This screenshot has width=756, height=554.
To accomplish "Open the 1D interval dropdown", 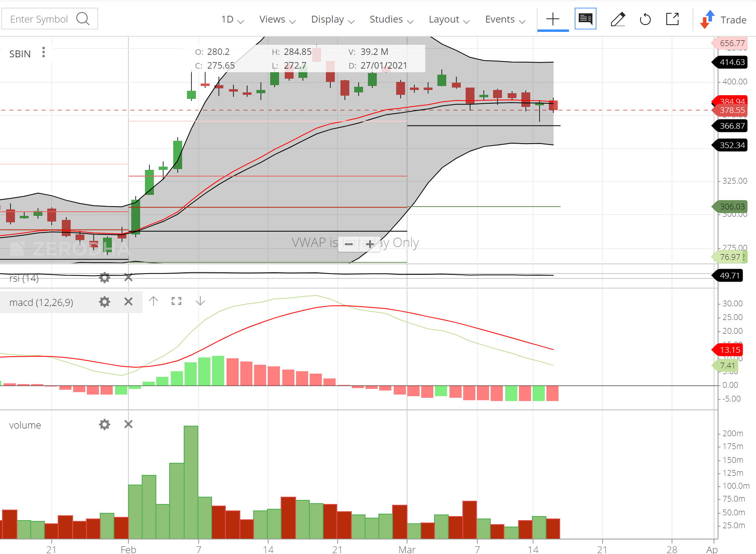I will click(x=232, y=19).
